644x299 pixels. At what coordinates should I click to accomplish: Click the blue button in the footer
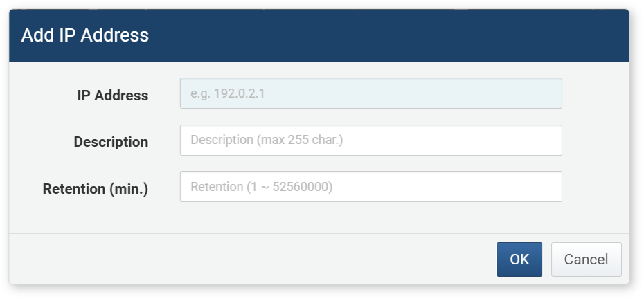[x=519, y=260]
